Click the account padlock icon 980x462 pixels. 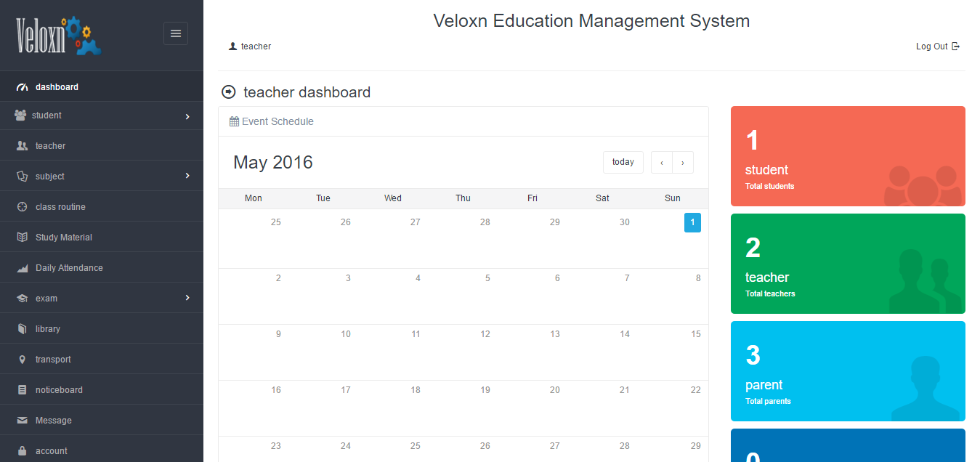[22, 451]
